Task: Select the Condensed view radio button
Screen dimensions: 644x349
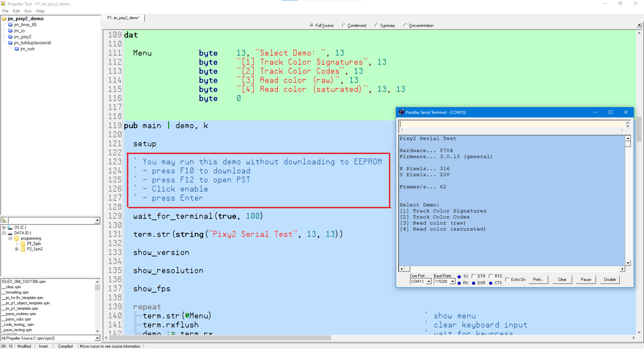Action: tap(344, 26)
